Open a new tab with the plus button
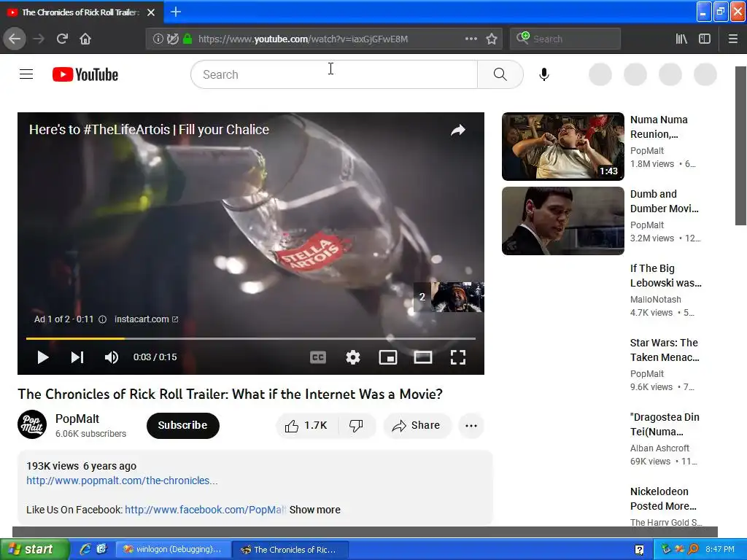747x560 pixels. click(175, 12)
